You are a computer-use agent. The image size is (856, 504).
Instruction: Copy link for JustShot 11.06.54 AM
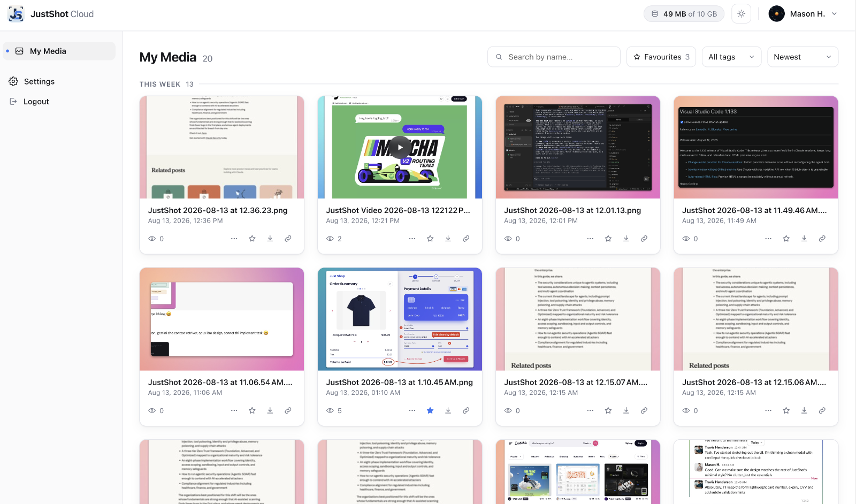tap(288, 410)
